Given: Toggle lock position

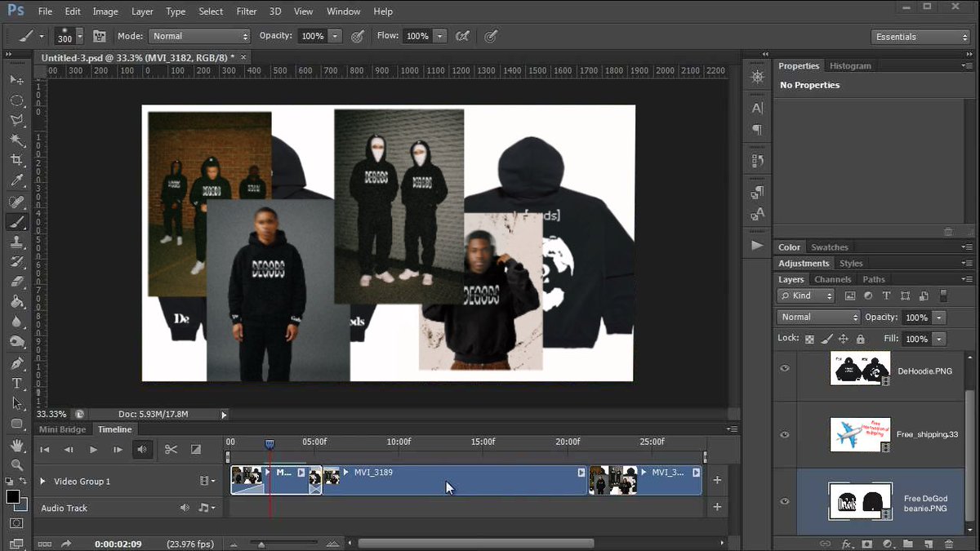Looking at the screenshot, I should click(843, 339).
